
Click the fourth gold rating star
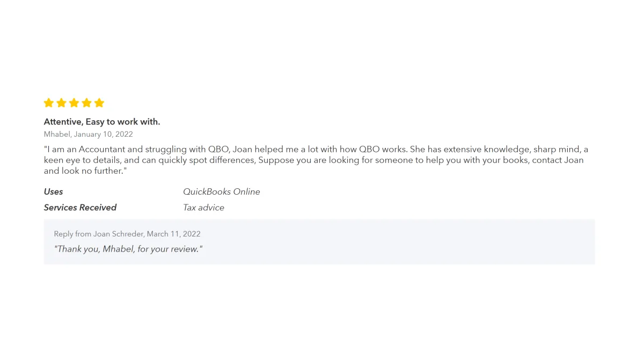86,102
